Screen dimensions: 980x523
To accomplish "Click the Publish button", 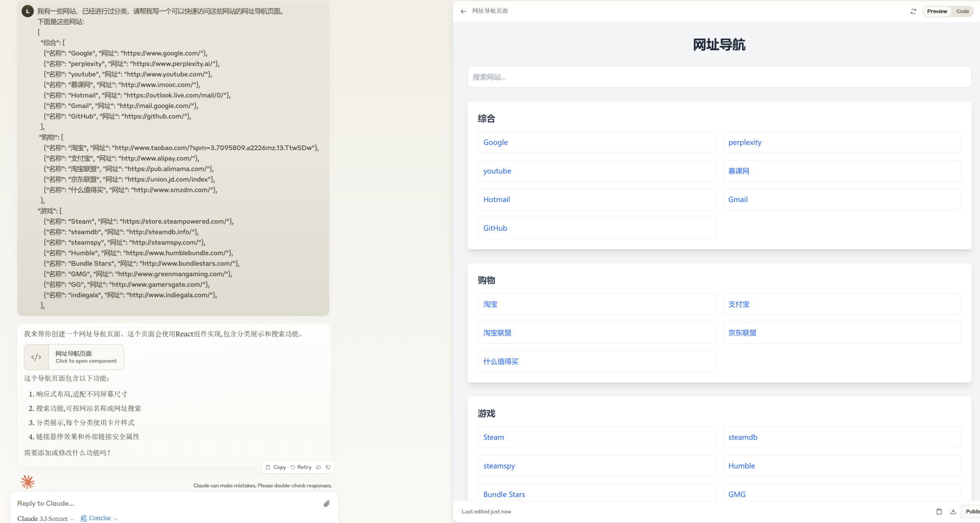I will pos(972,512).
